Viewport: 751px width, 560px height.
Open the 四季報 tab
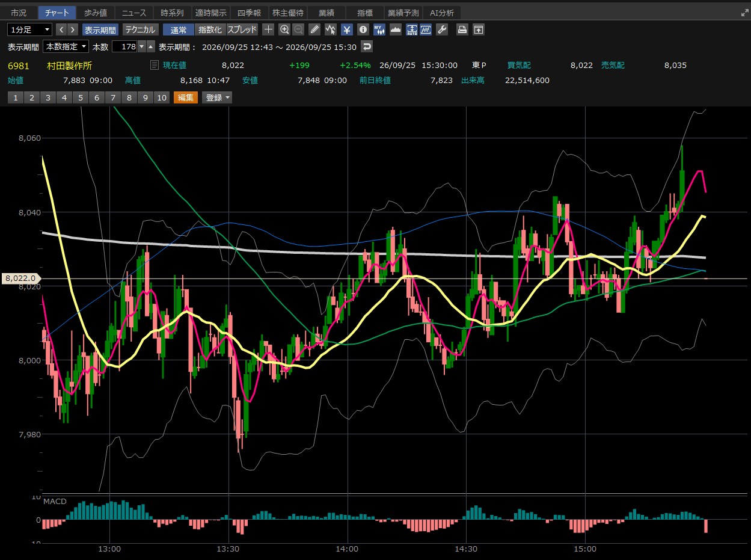(x=249, y=13)
